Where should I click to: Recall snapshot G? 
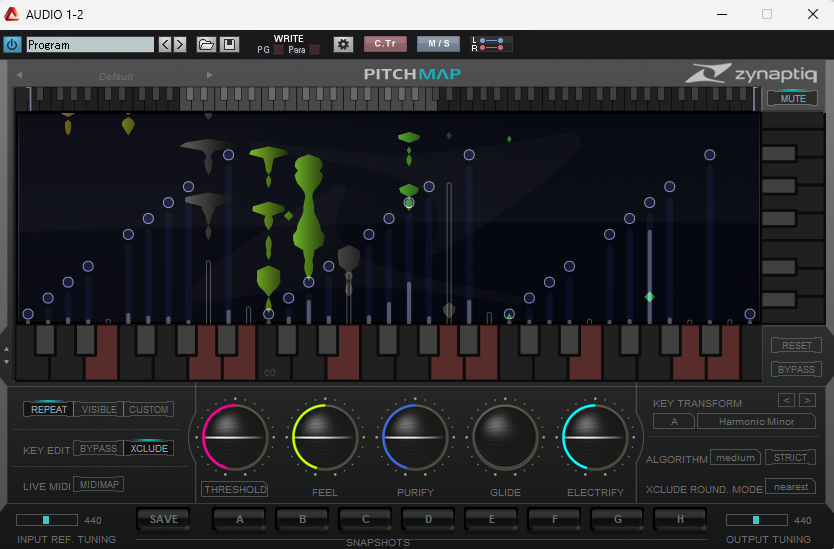point(618,519)
